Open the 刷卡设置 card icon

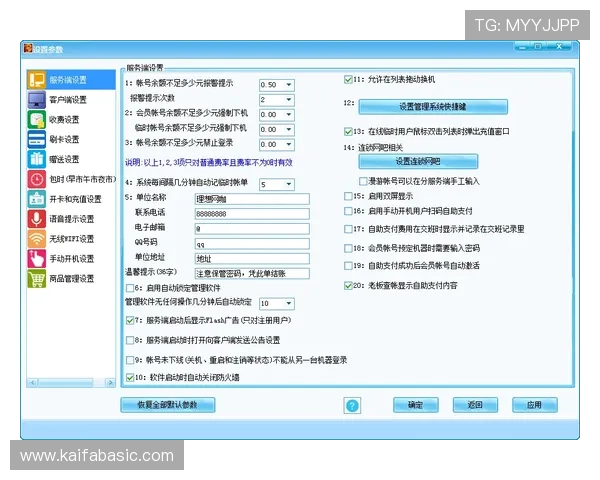tap(37, 139)
